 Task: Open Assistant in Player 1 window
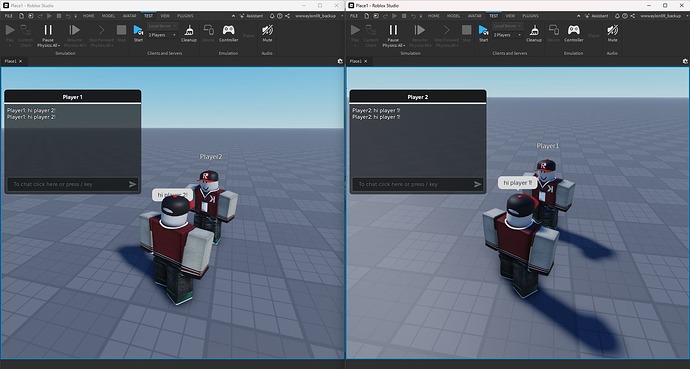point(251,16)
